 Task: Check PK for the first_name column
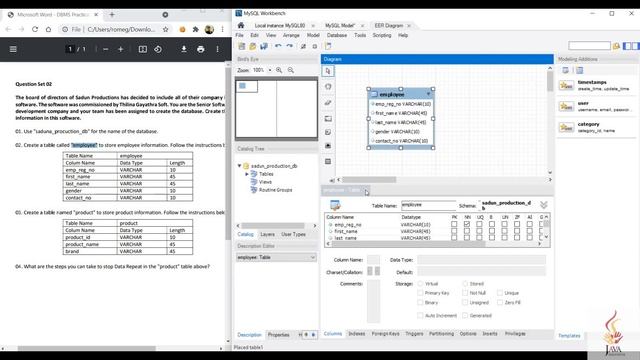454,231
